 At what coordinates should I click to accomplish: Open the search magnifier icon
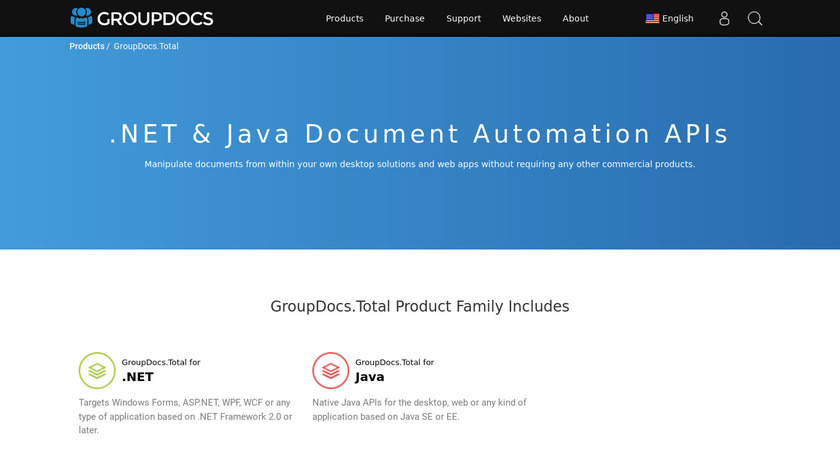pos(755,19)
